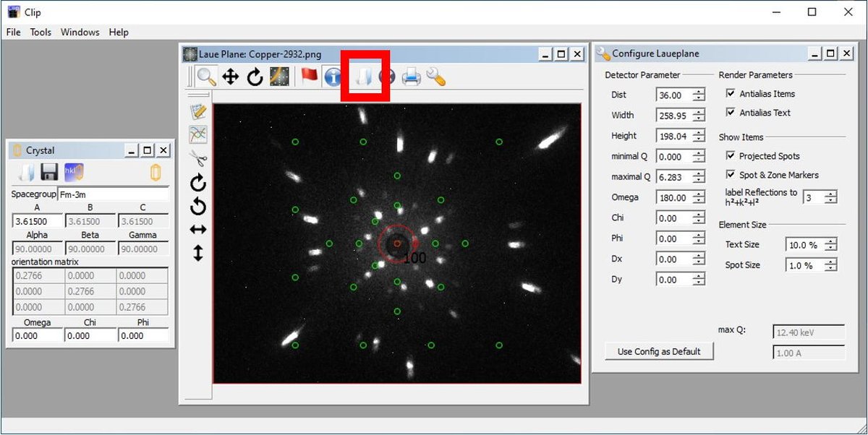Click the scissors cut tool
Image resolution: width=868 pixels, height=435 pixels.
point(198,158)
